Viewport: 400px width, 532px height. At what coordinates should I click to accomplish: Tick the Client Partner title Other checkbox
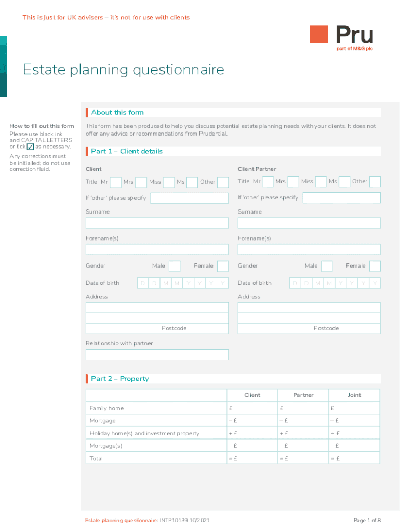pyautogui.click(x=375, y=182)
